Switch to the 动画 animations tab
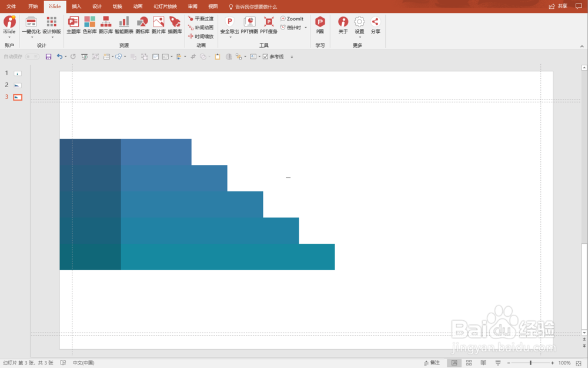 (x=138, y=6)
